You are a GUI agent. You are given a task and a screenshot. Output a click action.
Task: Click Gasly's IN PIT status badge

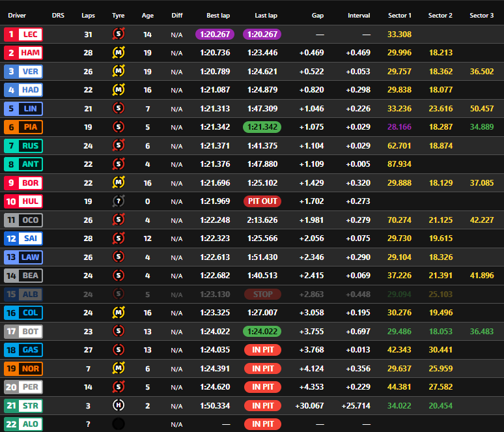pos(262,350)
